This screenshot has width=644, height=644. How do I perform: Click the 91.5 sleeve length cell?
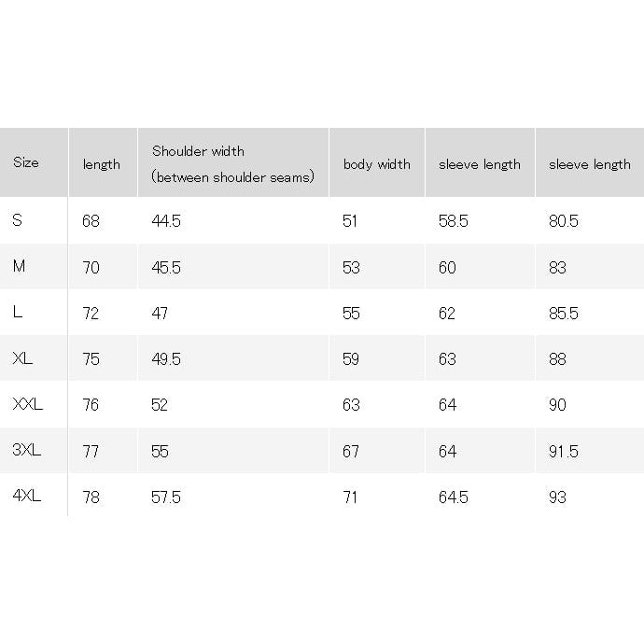click(564, 452)
